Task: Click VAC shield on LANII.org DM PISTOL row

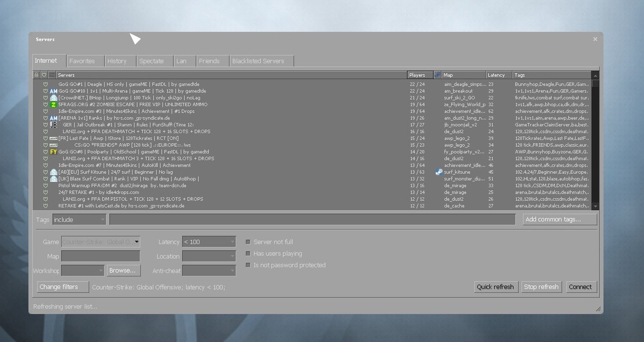Action: click(45, 199)
